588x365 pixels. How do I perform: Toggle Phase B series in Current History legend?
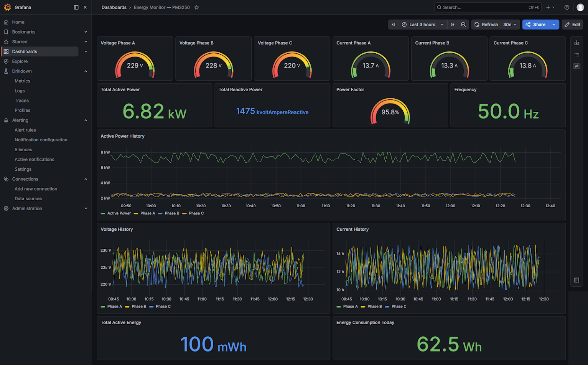(x=371, y=307)
